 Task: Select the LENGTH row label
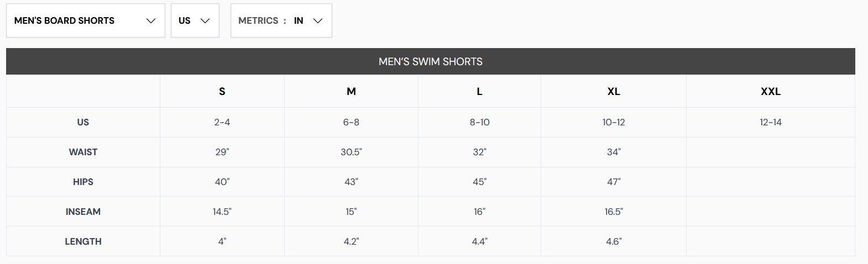pyautogui.click(x=83, y=241)
